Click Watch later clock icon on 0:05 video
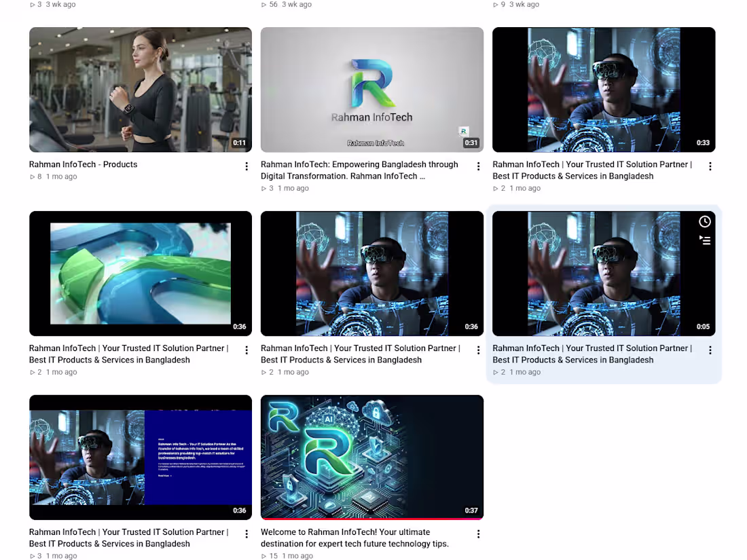747x560 pixels. pyautogui.click(x=705, y=221)
